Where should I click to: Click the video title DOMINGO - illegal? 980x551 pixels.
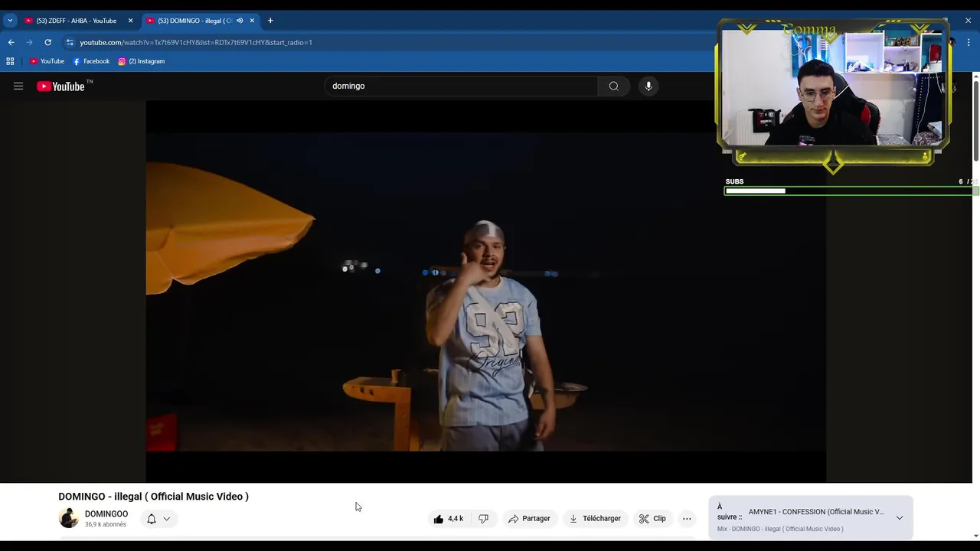[153, 497]
